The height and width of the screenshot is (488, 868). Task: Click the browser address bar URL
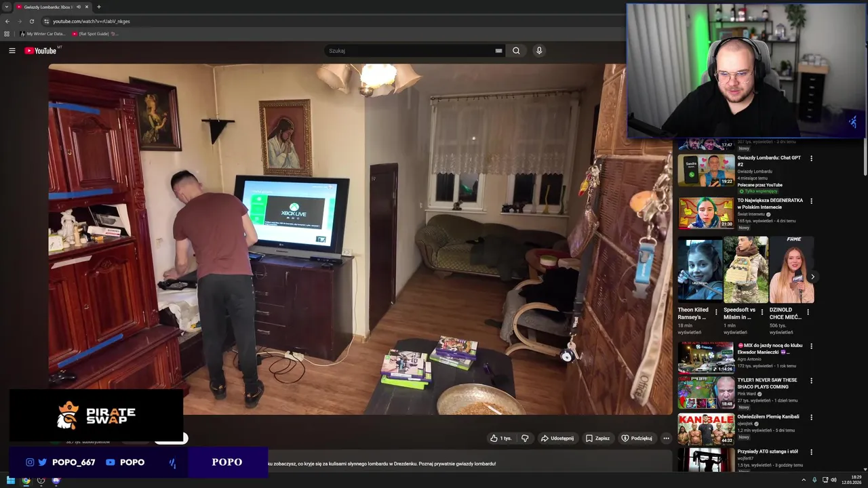(x=92, y=21)
